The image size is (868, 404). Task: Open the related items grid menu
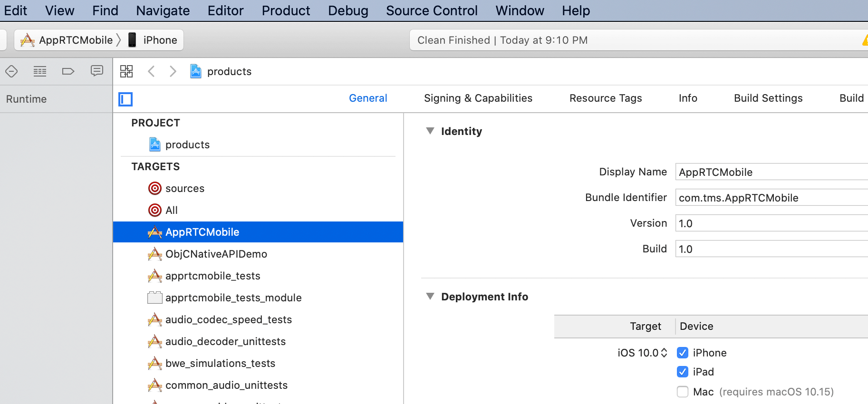pyautogui.click(x=126, y=71)
